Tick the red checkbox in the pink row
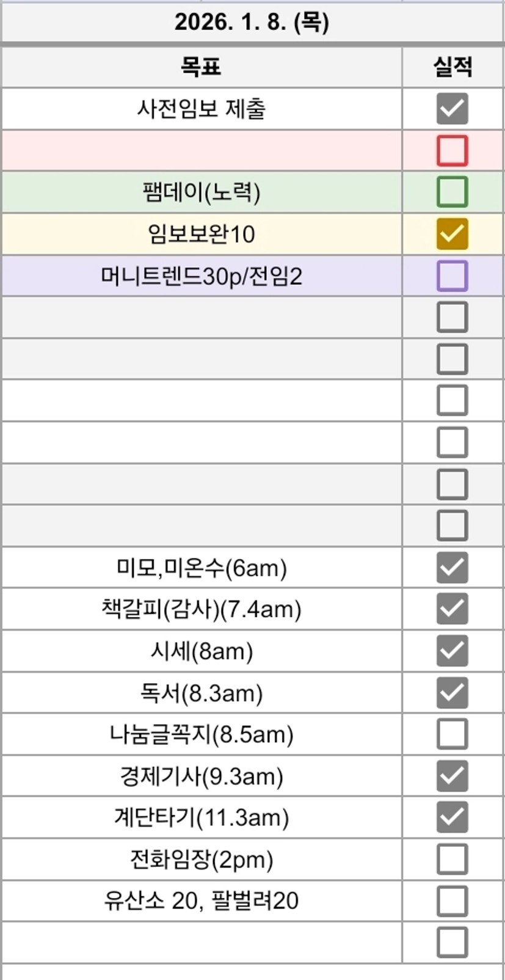 (x=452, y=150)
